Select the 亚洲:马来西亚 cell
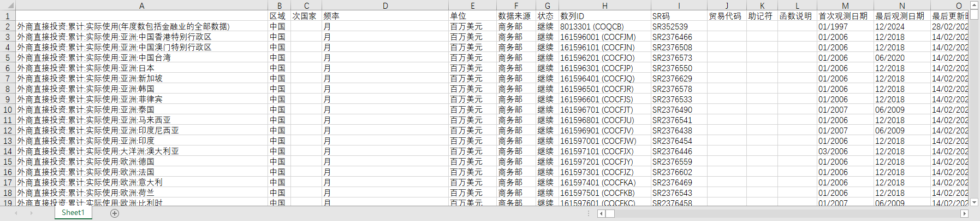Viewport: 980px width, 221px height. coord(142,120)
